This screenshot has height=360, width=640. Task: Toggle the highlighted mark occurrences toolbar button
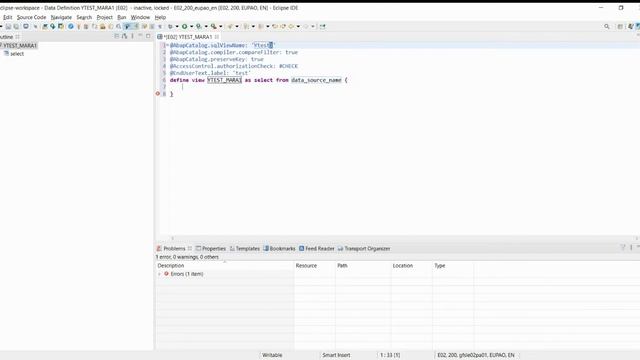pyautogui.click(x=127, y=27)
